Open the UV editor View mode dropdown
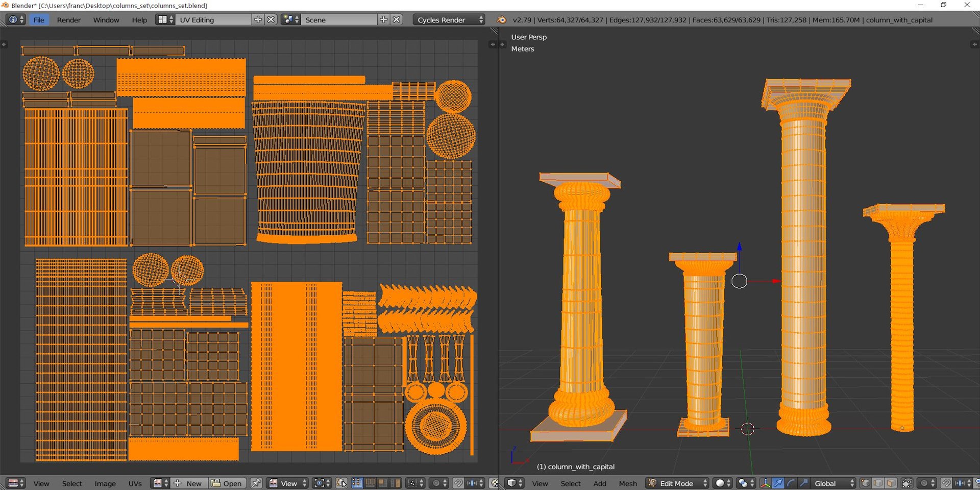The width and height of the screenshot is (980, 490). point(288,483)
